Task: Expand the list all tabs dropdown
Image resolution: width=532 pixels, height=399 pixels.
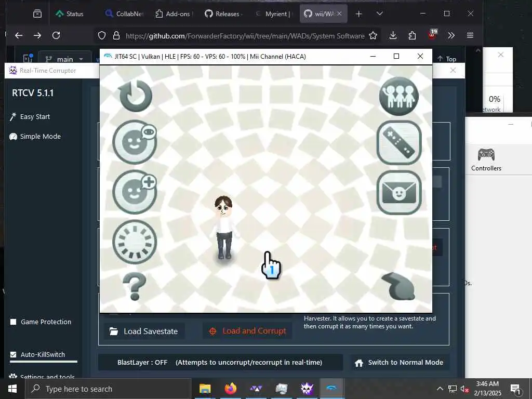Action: tap(380, 14)
